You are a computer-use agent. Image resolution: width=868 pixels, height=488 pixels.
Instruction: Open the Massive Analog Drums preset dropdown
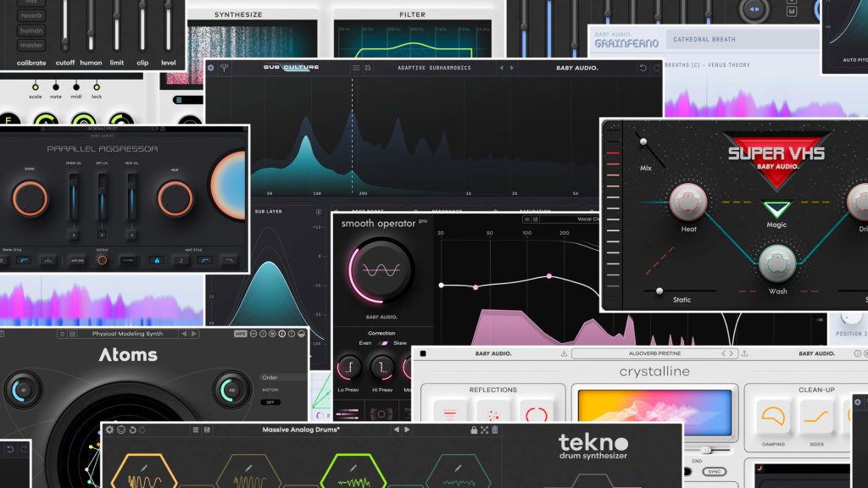[301, 430]
